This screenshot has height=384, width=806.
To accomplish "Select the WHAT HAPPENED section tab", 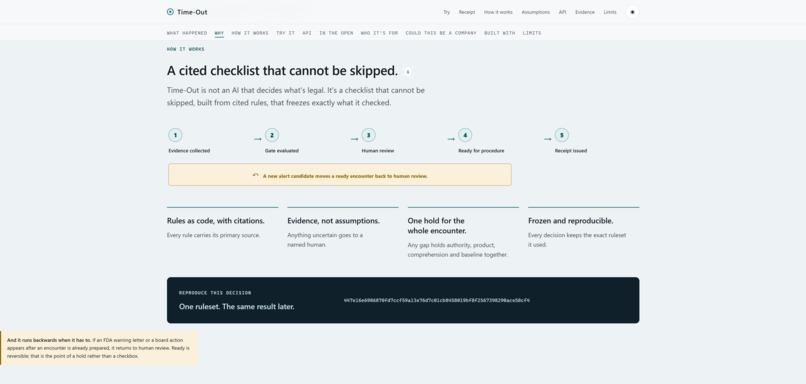I will pyautogui.click(x=187, y=33).
